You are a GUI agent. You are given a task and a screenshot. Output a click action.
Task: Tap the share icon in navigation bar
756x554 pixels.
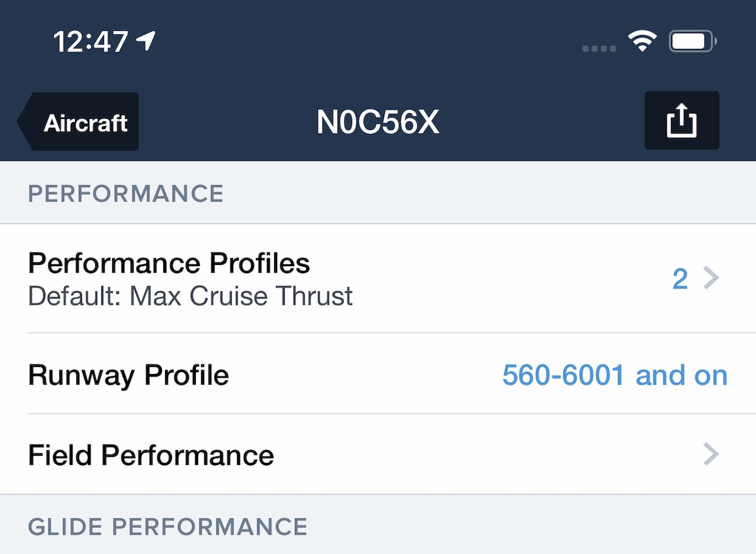coord(682,120)
